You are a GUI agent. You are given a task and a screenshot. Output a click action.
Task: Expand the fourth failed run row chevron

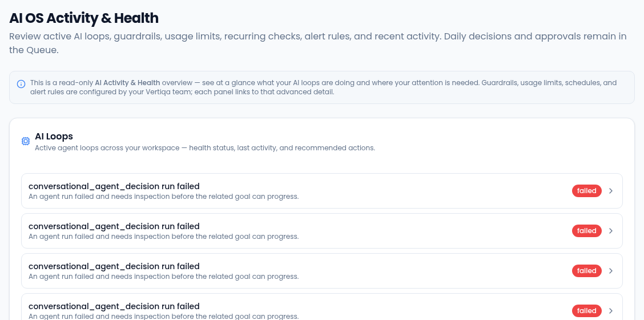pyautogui.click(x=611, y=310)
